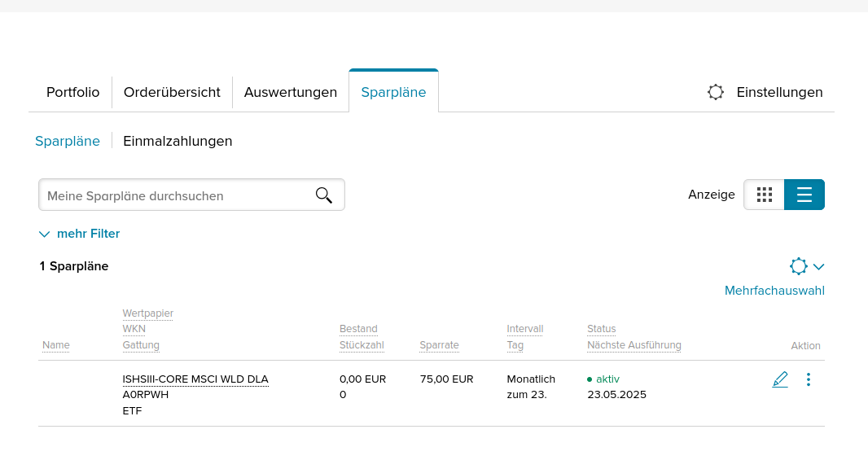The height and width of the screenshot is (460, 868).
Task: Go to the Auswertungen tab
Action: 291,92
